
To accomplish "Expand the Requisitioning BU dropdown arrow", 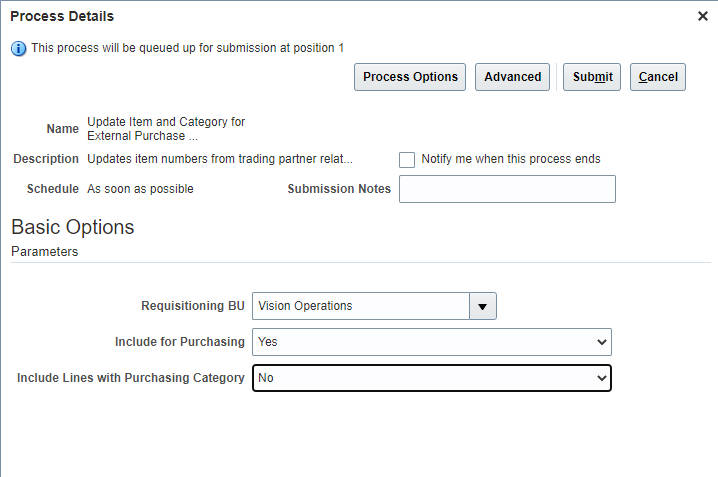I will [483, 306].
